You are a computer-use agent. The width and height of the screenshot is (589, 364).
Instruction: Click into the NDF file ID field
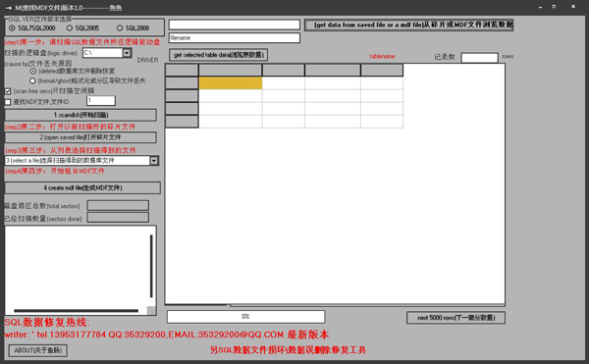coord(101,101)
